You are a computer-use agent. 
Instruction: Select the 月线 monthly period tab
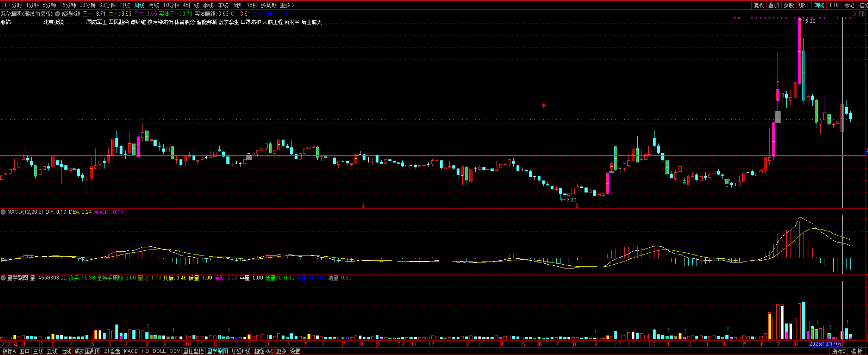point(154,5)
